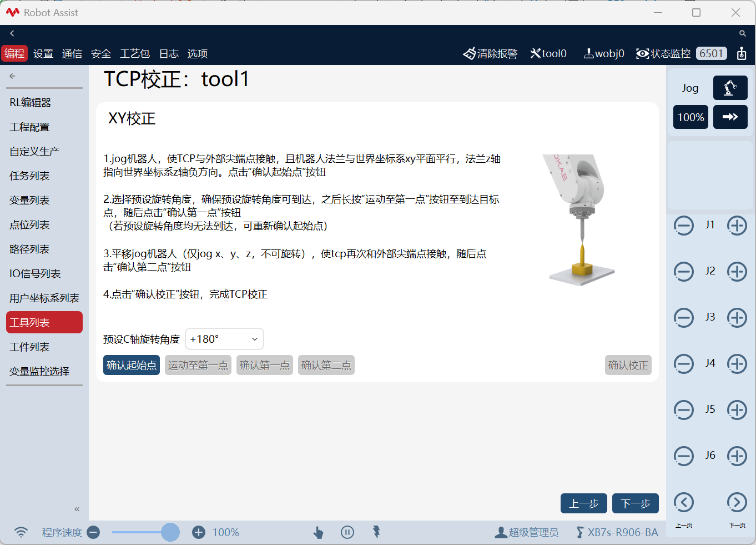Jog J4 in the minus direction
Screen dimensions: 756x545
684,364
